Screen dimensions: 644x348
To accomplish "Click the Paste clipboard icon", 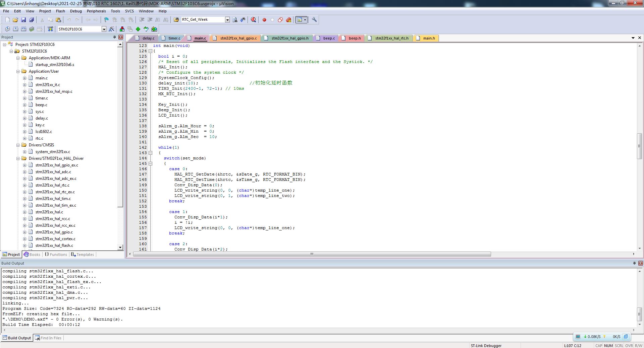I will [x=58, y=20].
